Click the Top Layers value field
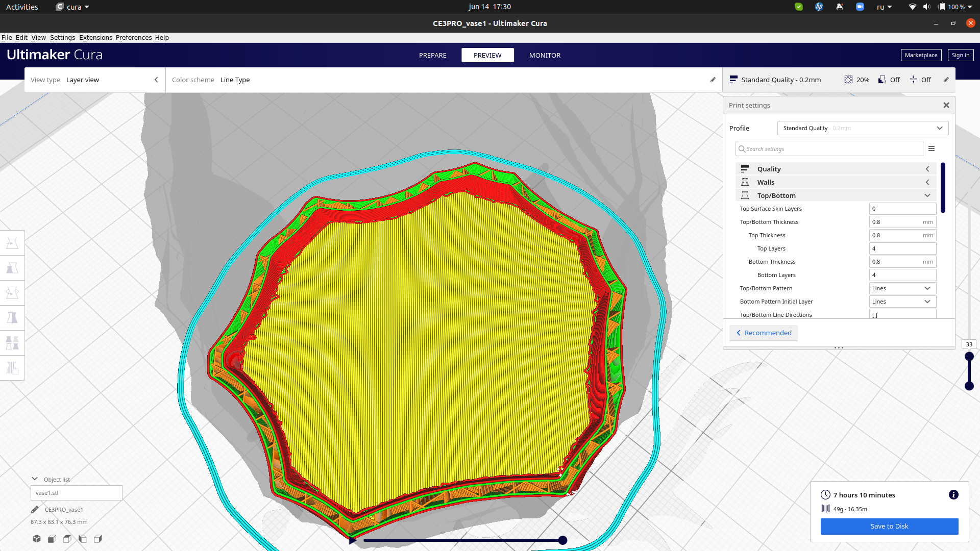980x551 pixels. click(x=902, y=248)
